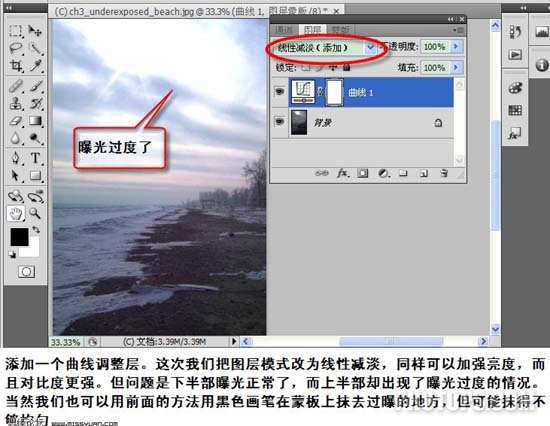Open the Histogram panel from the dock

(542, 32)
